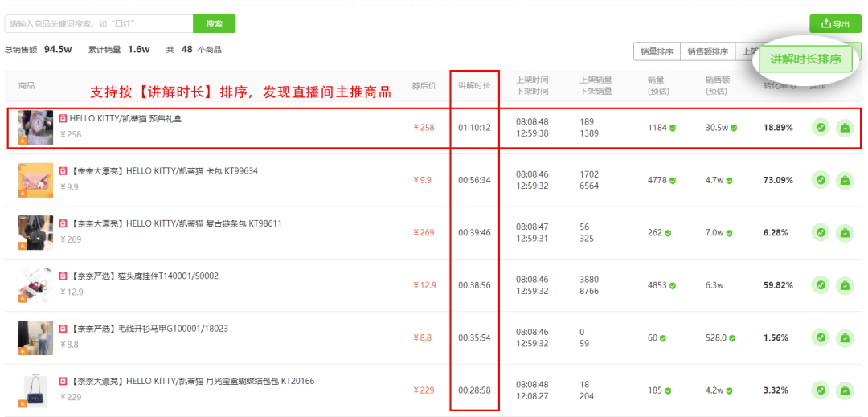Click platform logo icon before 月光宝盒蝴蝶结包包 title

point(63,381)
